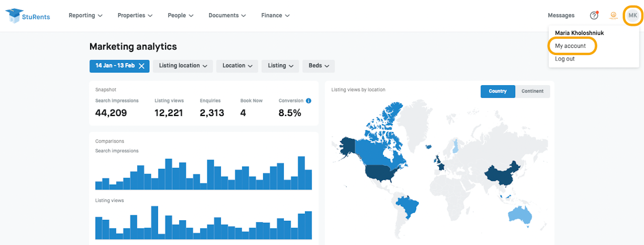Click the orange icon beside the help icon
Viewport: 644px width, 245px height.
tap(613, 16)
